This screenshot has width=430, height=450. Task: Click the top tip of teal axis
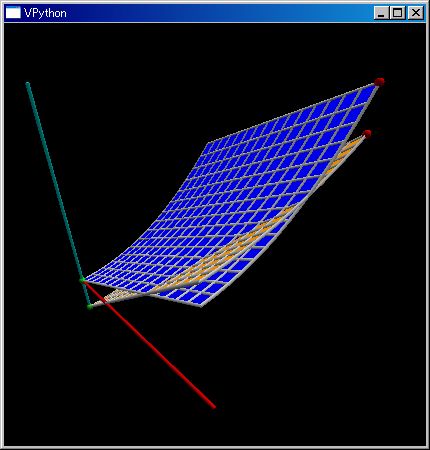pyautogui.click(x=28, y=84)
